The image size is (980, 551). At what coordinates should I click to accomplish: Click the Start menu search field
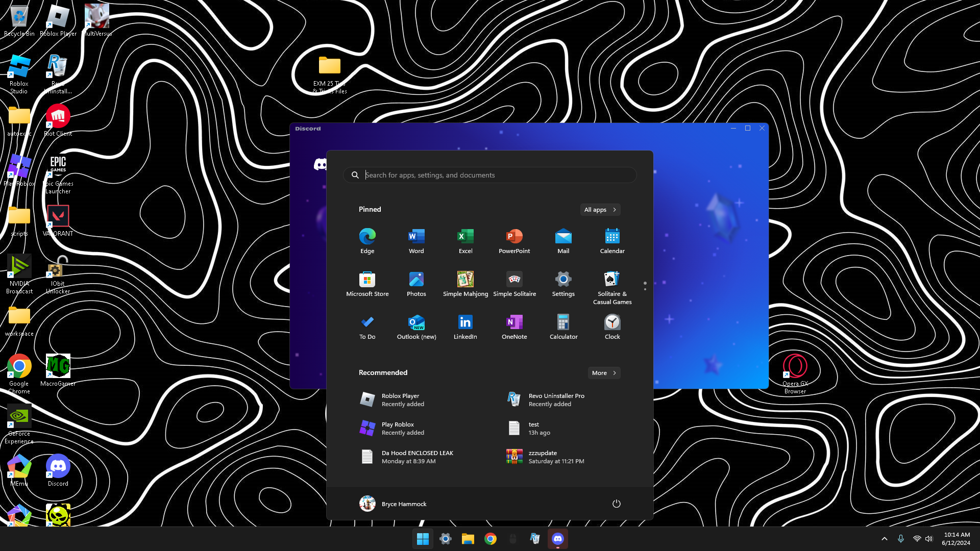pyautogui.click(x=490, y=175)
